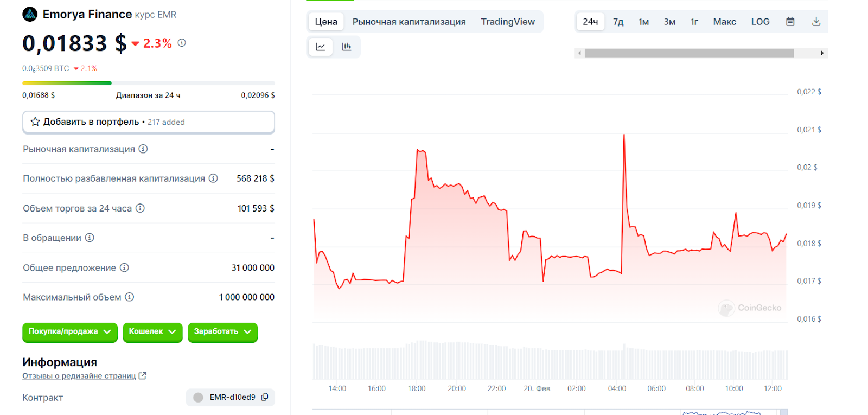This screenshot has width=868, height=415.
Task: Click the mini navigator chart at bottom
Action: (550, 412)
